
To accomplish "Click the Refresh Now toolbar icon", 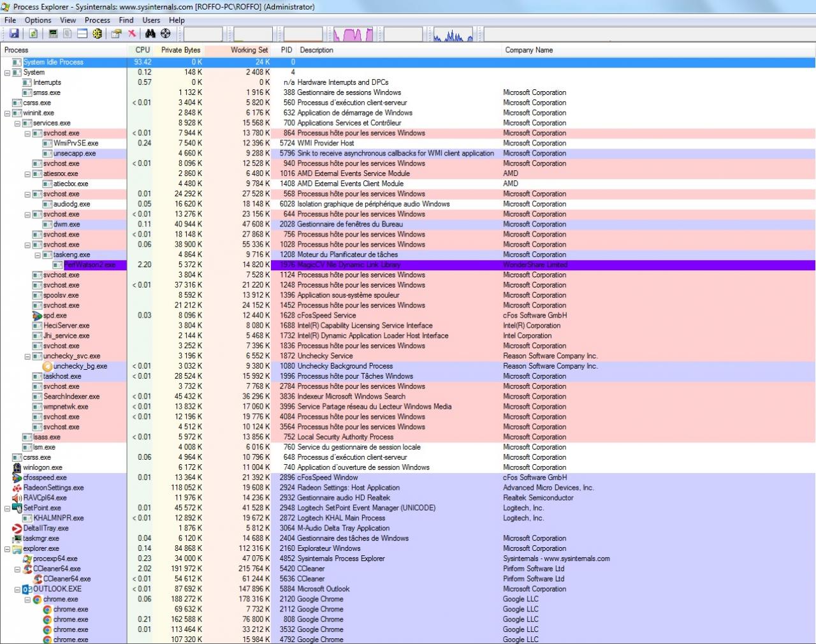I will click(33, 33).
